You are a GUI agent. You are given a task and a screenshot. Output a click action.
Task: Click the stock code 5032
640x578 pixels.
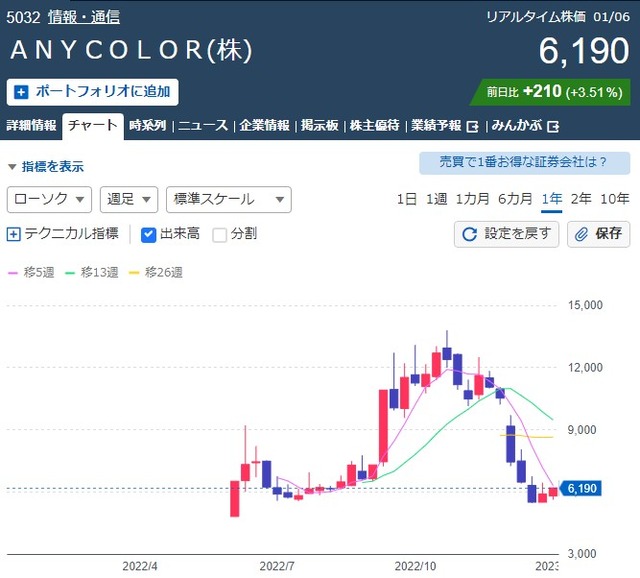[23, 18]
